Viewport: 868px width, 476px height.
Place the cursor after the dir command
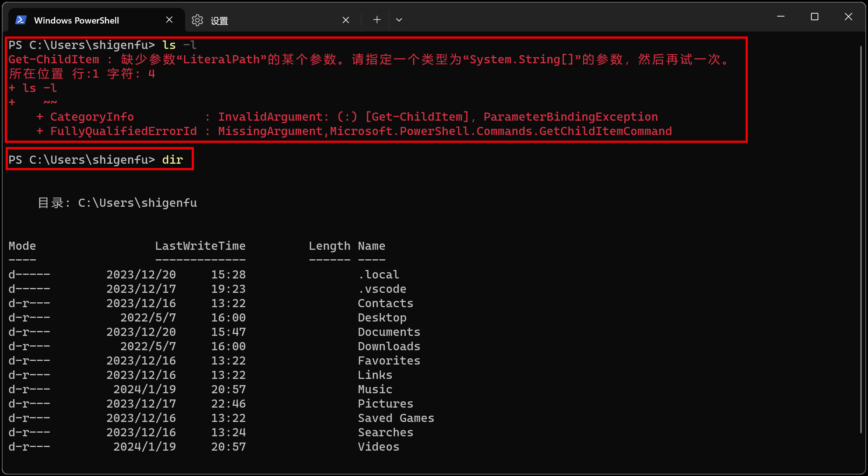click(186, 159)
